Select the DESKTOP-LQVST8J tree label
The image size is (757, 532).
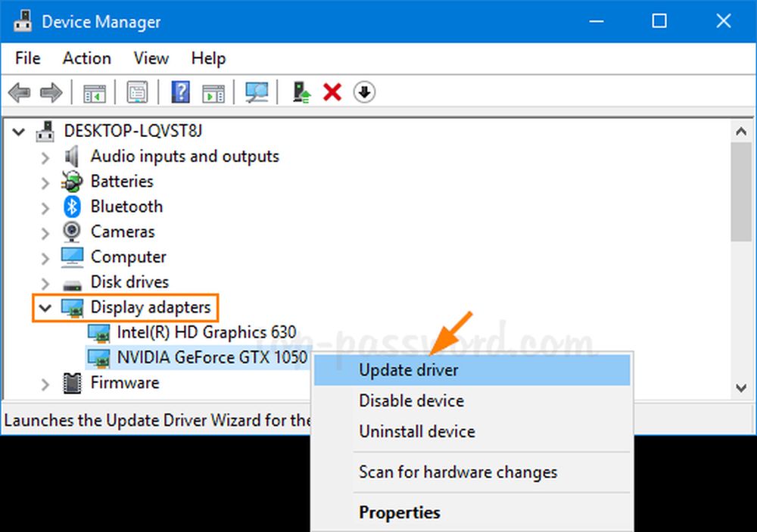[133, 131]
